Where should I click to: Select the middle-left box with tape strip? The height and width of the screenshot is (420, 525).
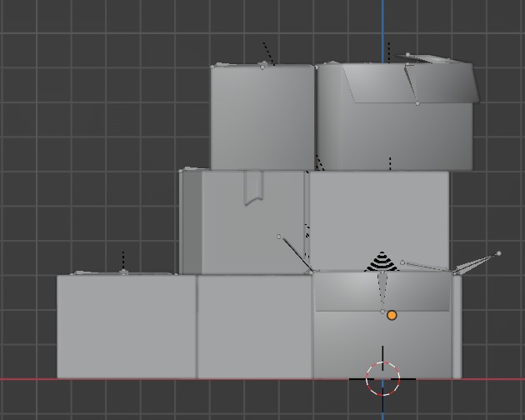point(242,222)
